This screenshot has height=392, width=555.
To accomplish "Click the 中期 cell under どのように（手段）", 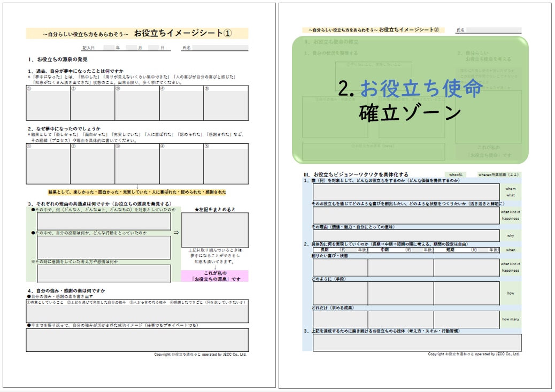I will click(x=400, y=293).
